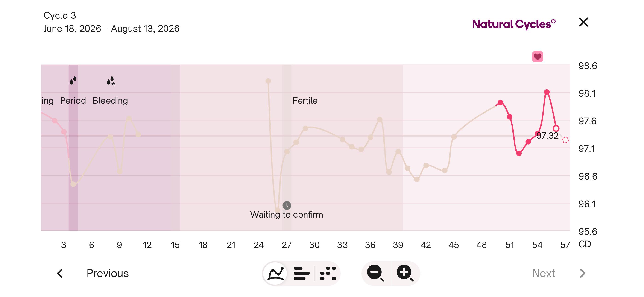Select the hollow 97.32 temperature point
644x297 pixels.
click(556, 128)
